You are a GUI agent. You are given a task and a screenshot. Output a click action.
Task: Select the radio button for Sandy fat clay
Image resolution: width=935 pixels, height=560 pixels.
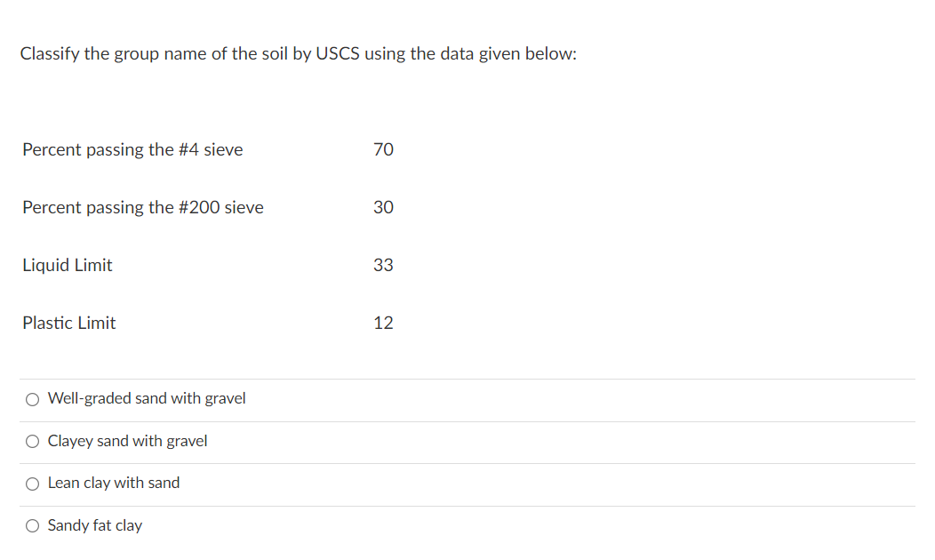32,525
